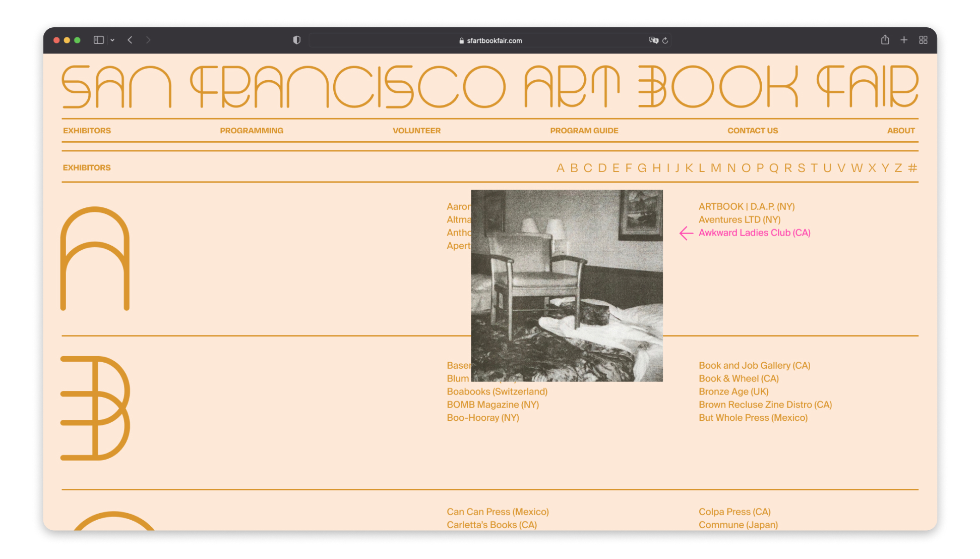Jump to letter X in alphabet index
The image size is (980, 559).
click(x=872, y=168)
